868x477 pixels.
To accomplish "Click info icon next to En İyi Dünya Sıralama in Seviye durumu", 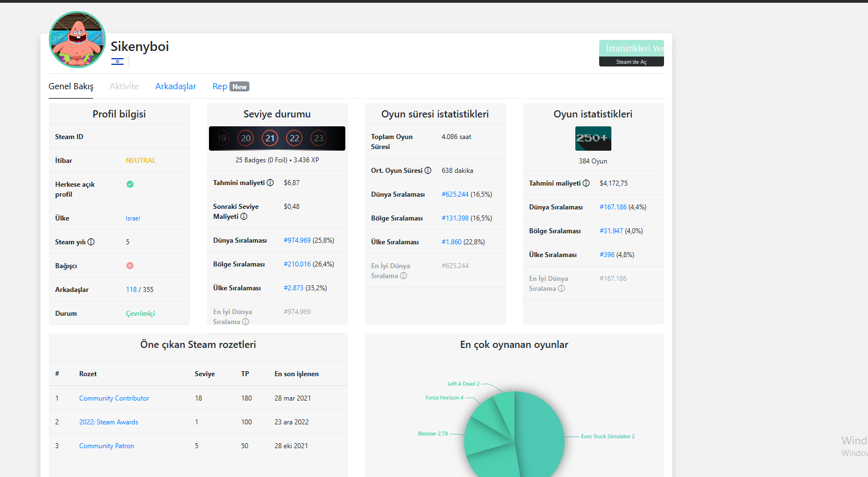I will [246, 322].
